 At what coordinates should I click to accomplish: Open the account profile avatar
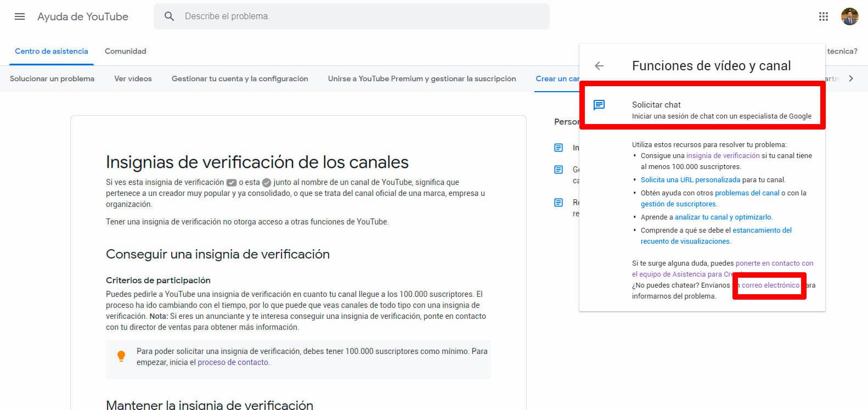(x=849, y=16)
